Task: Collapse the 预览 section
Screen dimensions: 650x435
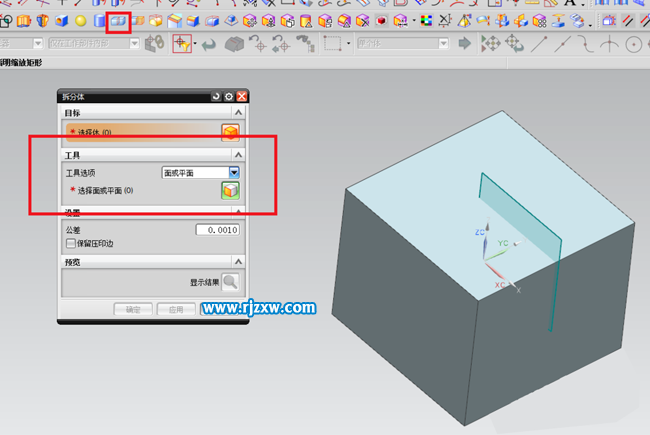Action: (238, 262)
